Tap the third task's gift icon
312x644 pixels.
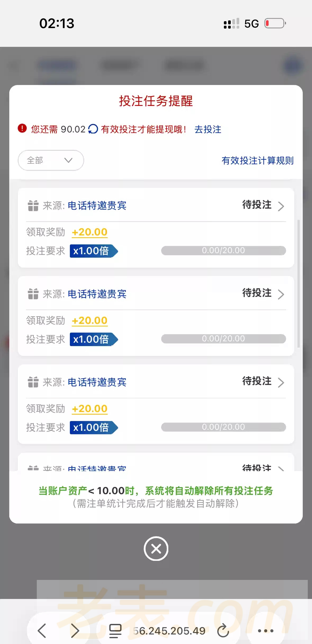coord(33,382)
